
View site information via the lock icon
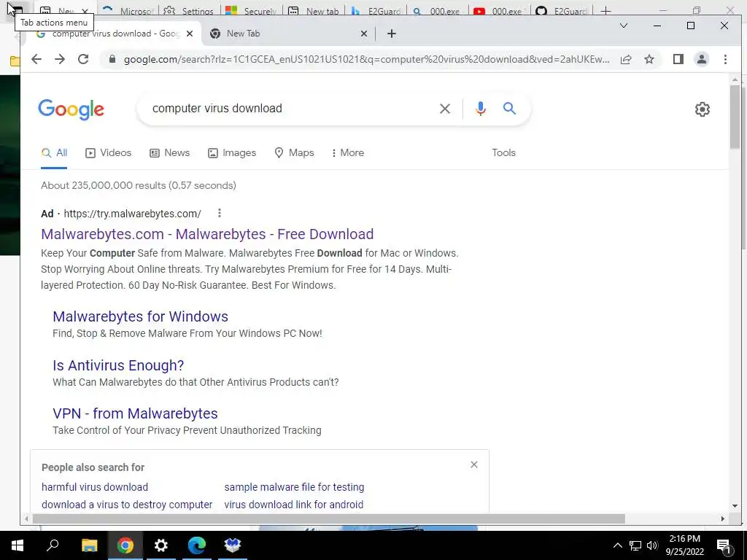(112, 59)
